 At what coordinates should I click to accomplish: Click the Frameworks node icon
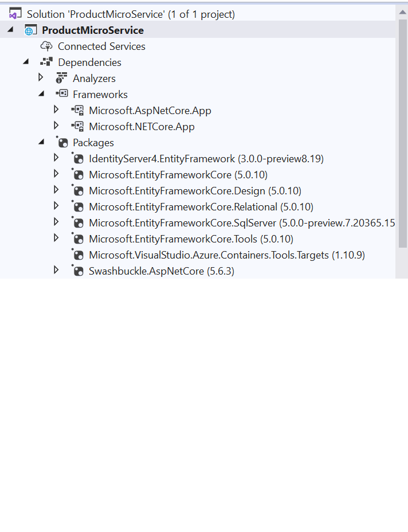click(x=62, y=94)
